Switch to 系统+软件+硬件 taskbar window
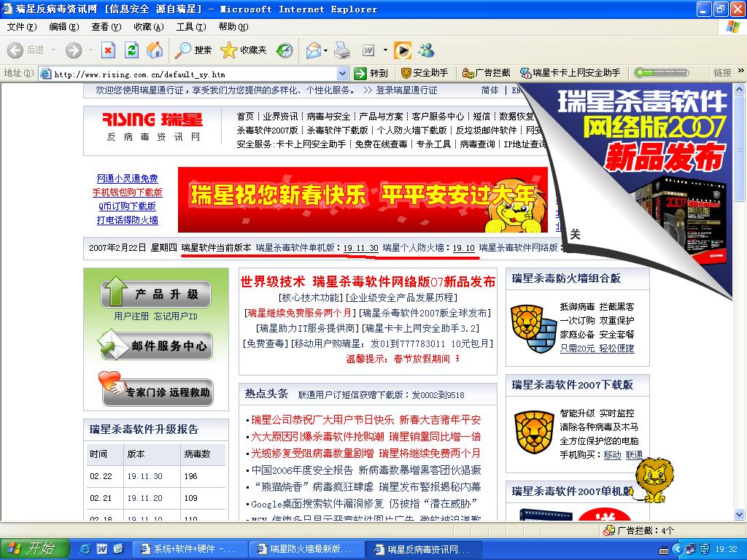This screenshot has height=560, width=747. tap(190, 549)
